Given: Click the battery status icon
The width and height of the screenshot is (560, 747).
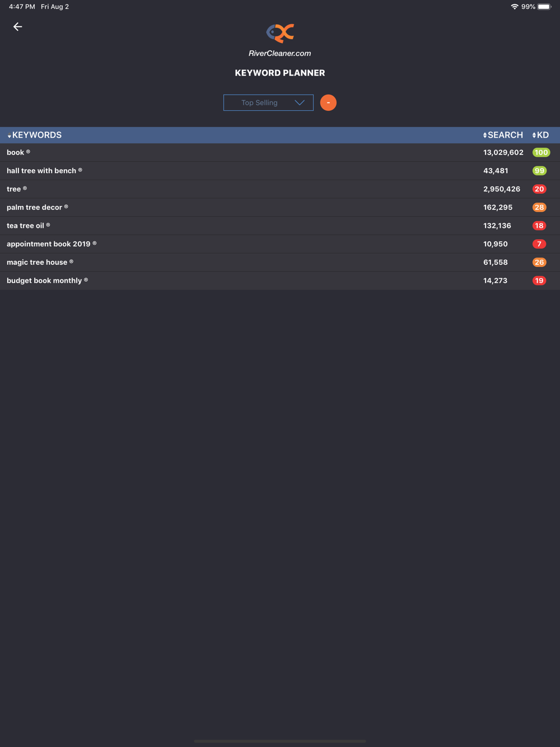Looking at the screenshot, I should [x=544, y=7].
